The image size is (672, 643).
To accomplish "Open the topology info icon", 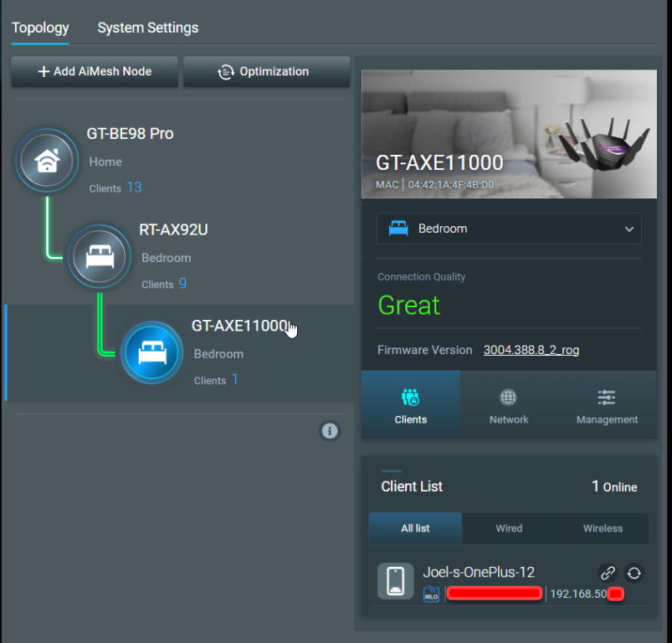I will 330,431.
